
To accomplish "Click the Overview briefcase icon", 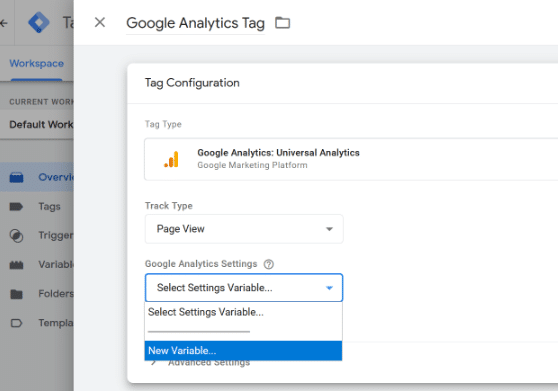I will 16,177.
